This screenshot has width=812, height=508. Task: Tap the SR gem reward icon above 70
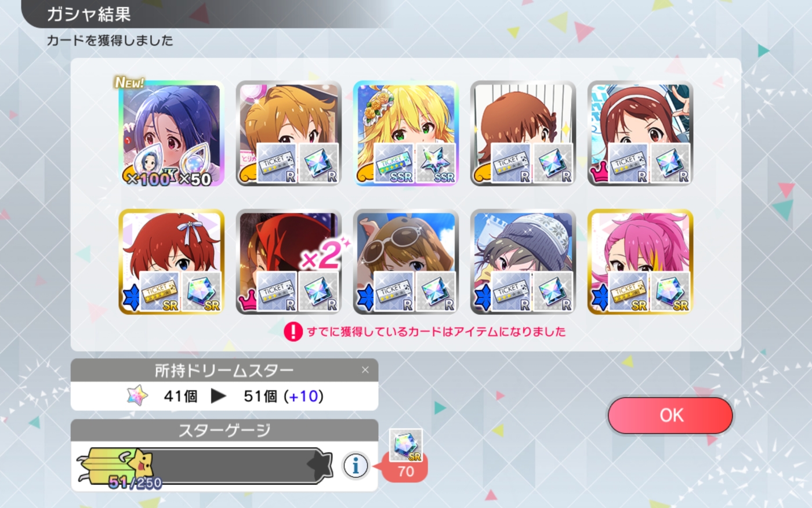(x=406, y=445)
